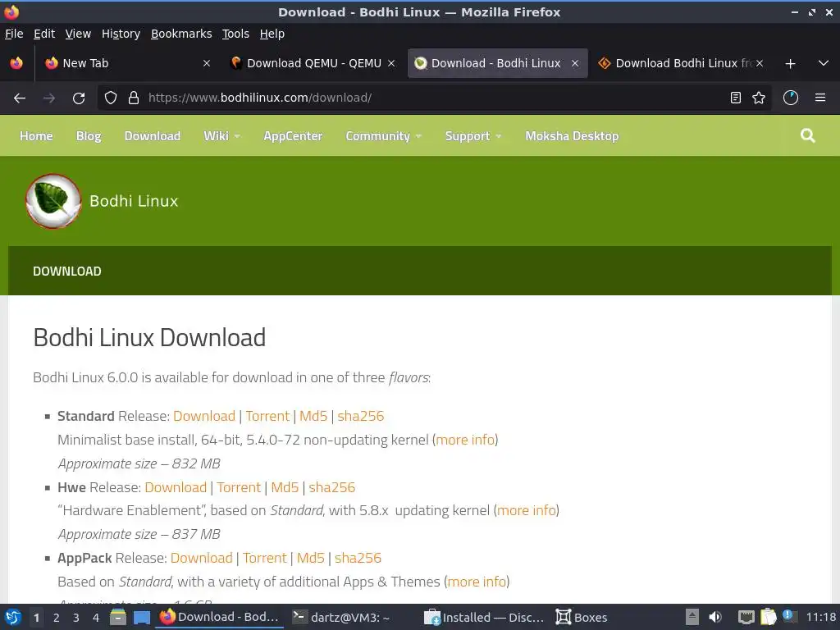Screen dimensions: 840x630
Task: Open more info for Standard kernel
Action: (465, 440)
